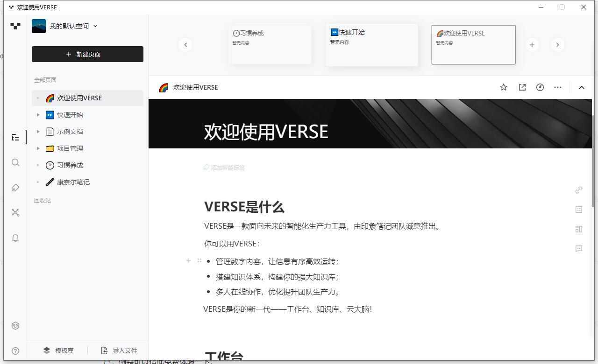Click 导入文件 to import a file
This screenshot has height=364, width=598.
119,350
